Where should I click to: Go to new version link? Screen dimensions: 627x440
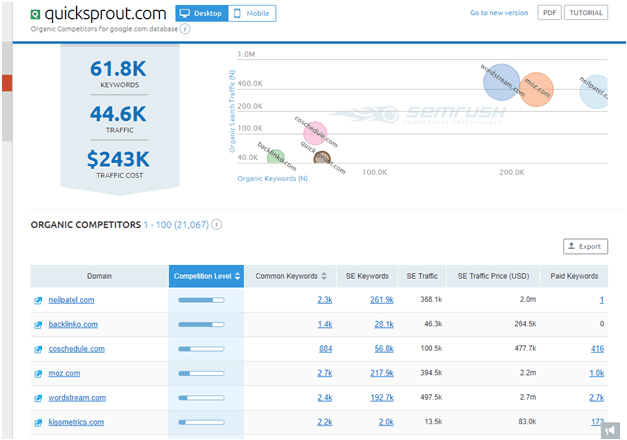(x=499, y=13)
